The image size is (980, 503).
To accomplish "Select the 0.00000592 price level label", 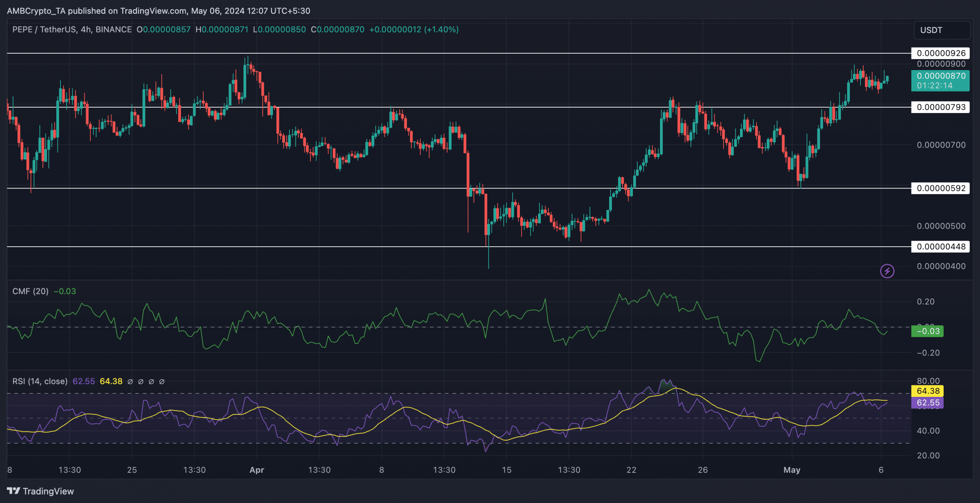I will (940, 188).
